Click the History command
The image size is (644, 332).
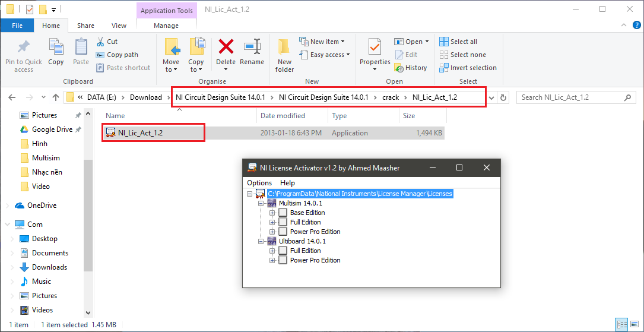[411, 68]
